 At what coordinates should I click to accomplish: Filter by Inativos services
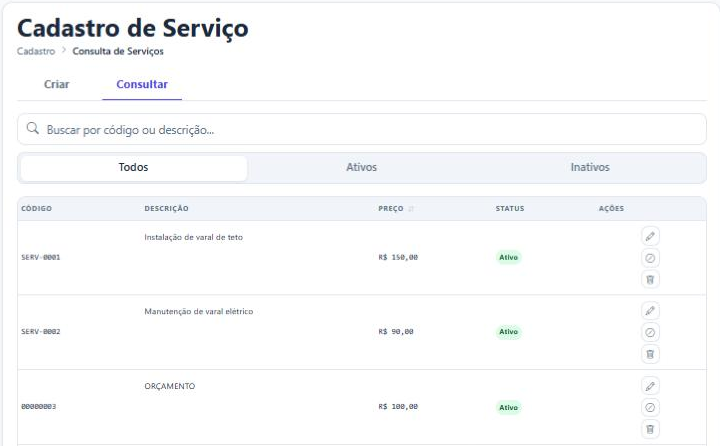590,167
